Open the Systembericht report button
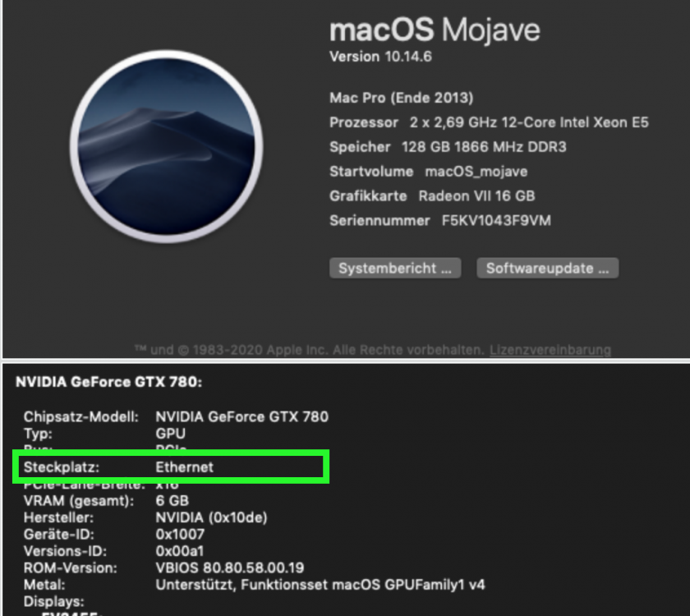 395,268
